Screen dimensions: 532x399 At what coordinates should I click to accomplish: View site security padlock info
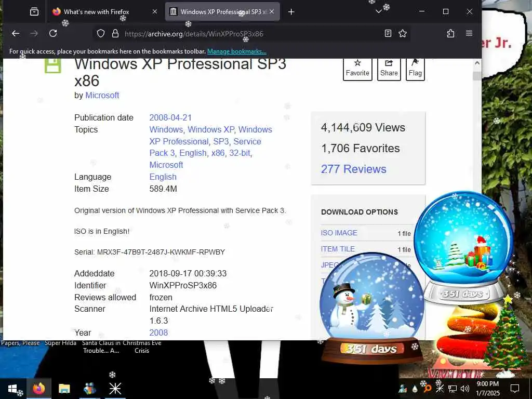pyautogui.click(x=115, y=34)
